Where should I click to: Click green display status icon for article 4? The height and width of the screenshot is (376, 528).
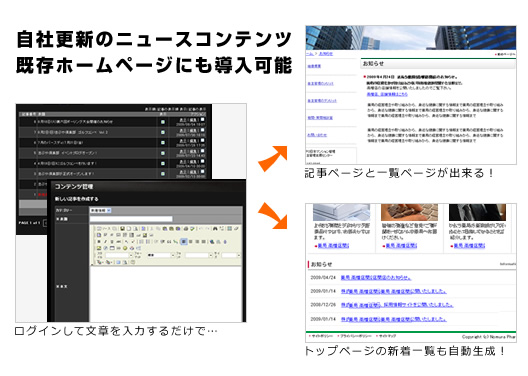coord(163,164)
